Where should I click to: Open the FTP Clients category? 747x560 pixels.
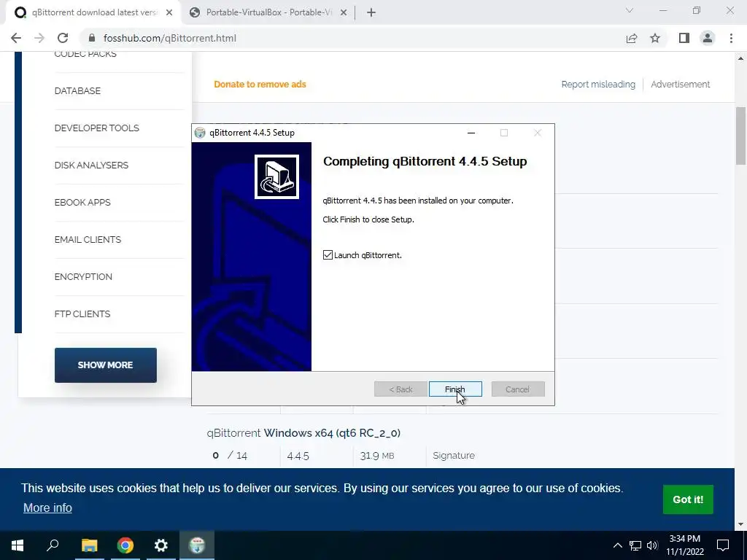(82, 314)
